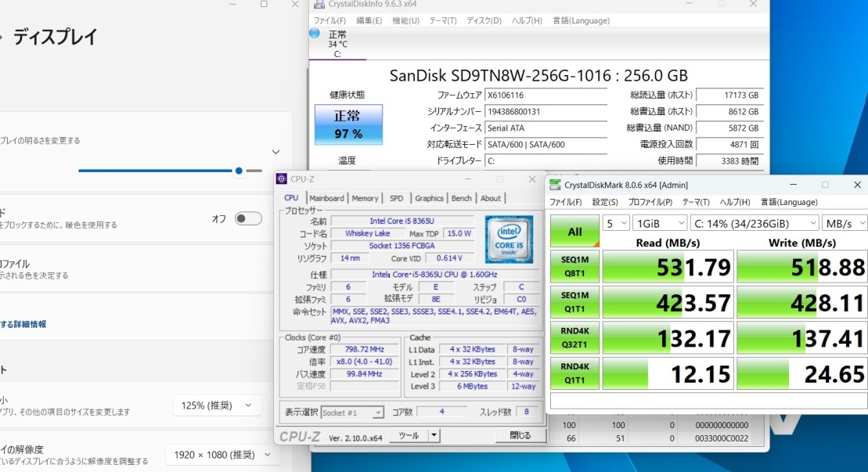Click the green All benchmark button
The width and height of the screenshot is (868, 472).
(x=574, y=231)
